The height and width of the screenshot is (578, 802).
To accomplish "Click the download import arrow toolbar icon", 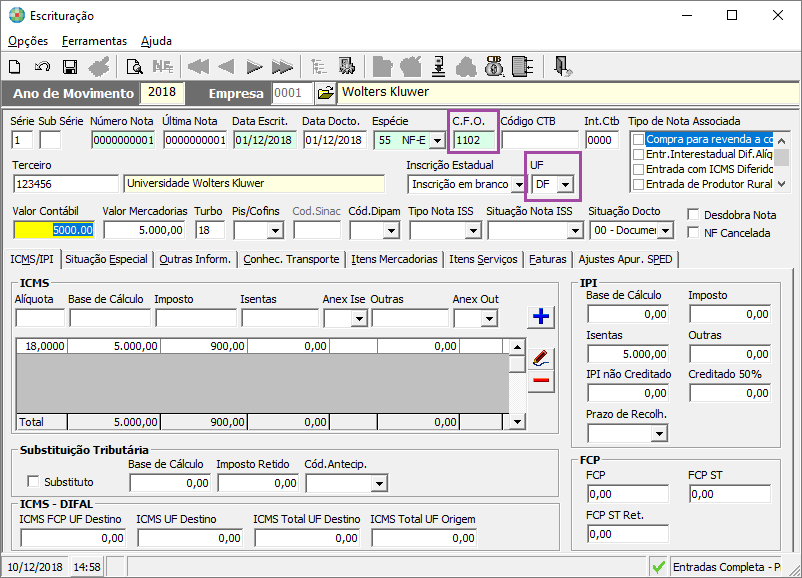I will 438,66.
